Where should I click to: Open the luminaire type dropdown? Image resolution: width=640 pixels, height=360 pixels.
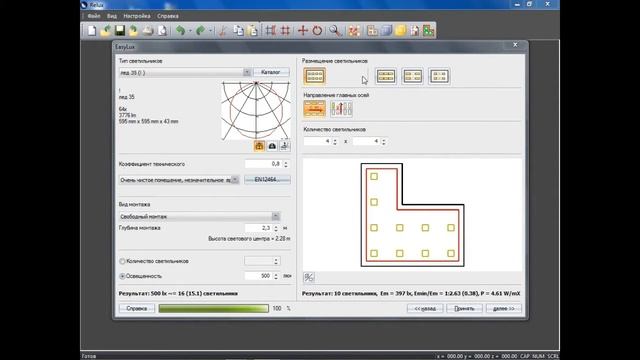point(247,73)
